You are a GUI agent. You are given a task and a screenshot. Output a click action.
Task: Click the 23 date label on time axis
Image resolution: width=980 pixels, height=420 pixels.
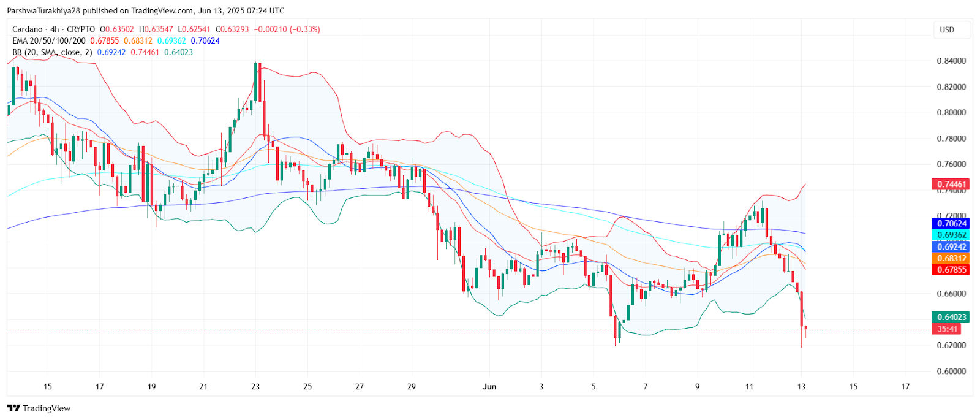[255, 387]
